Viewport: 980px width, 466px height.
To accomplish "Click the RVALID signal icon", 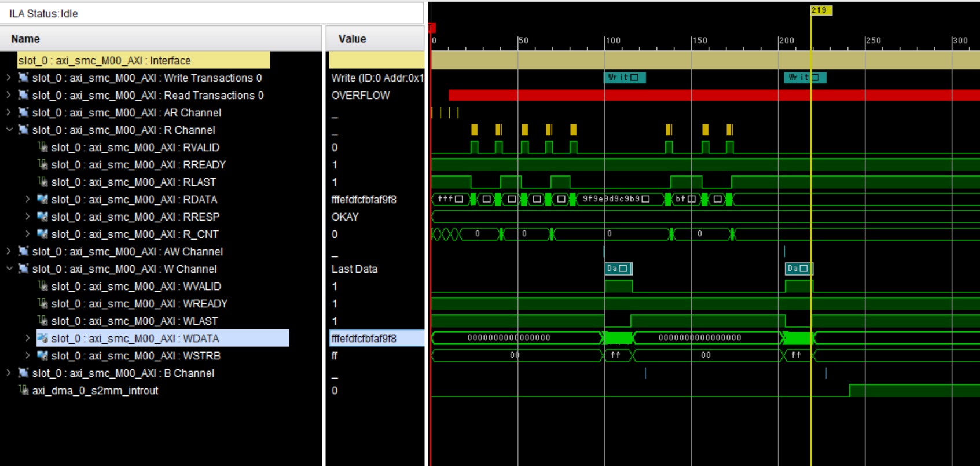I will pyautogui.click(x=42, y=147).
